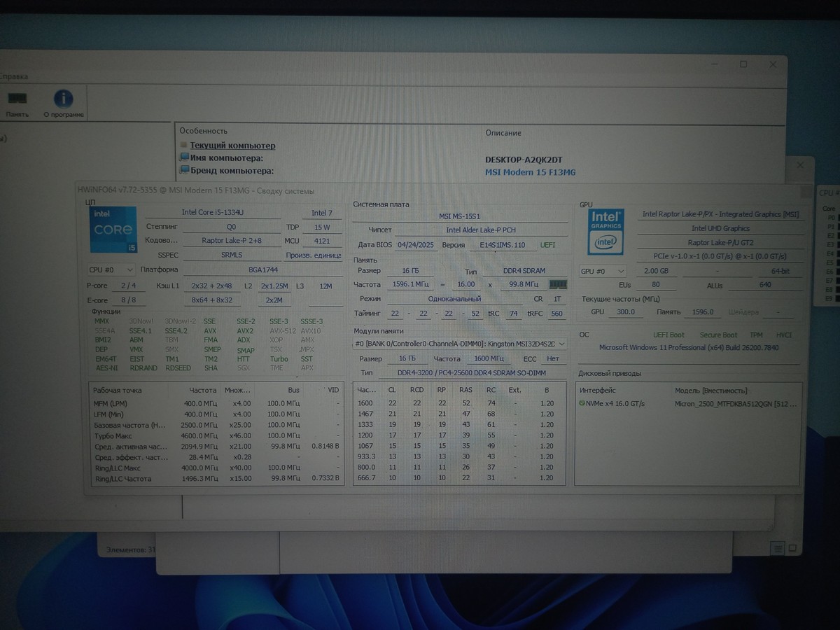
Task: Click the 933.3 row in memory timings table
Action: pos(459,456)
